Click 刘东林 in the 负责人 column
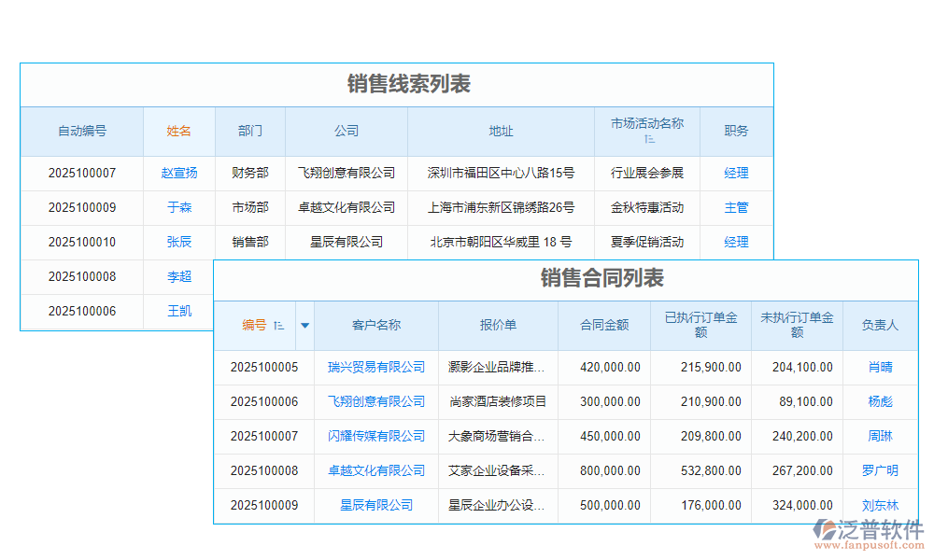The width and height of the screenshot is (934, 560). pyautogui.click(x=879, y=505)
